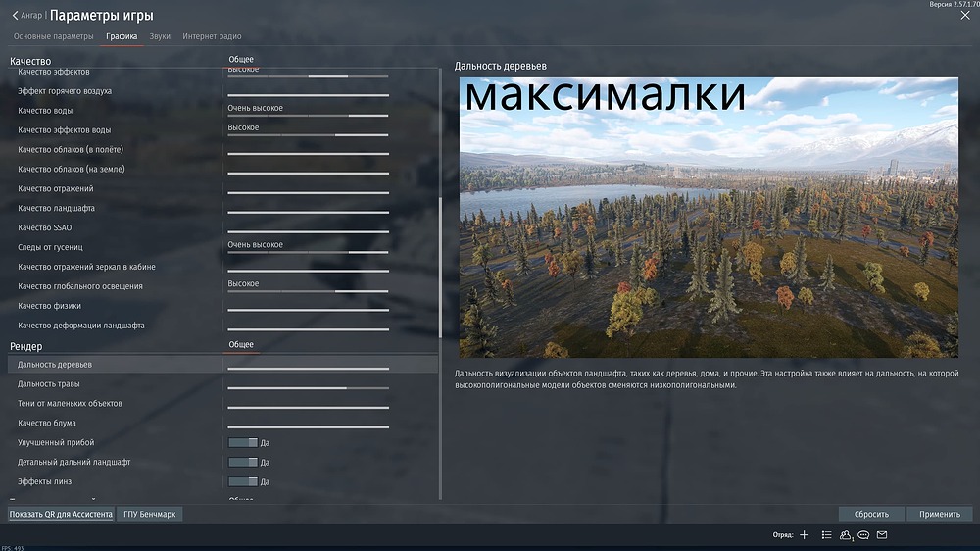The width and height of the screenshot is (980, 551).
Task: Toggle Улучшенный прибой switch
Action: click(x=242, y=442)
